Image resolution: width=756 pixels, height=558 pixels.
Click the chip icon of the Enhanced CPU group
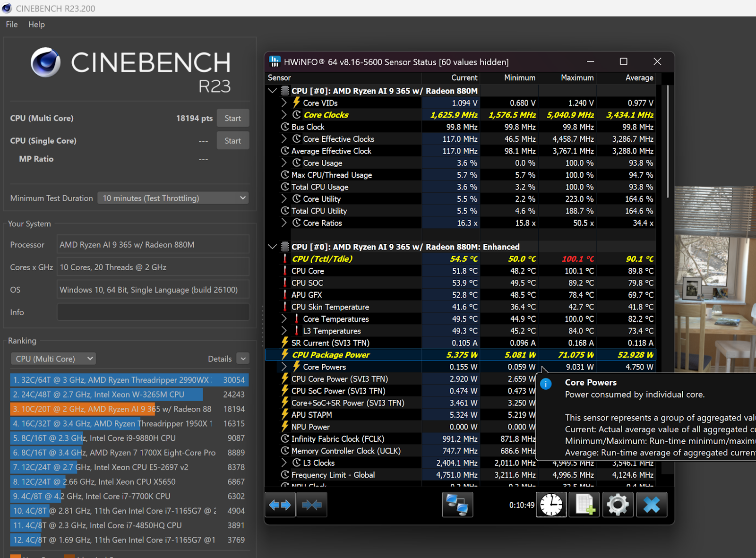coord(285,246)
